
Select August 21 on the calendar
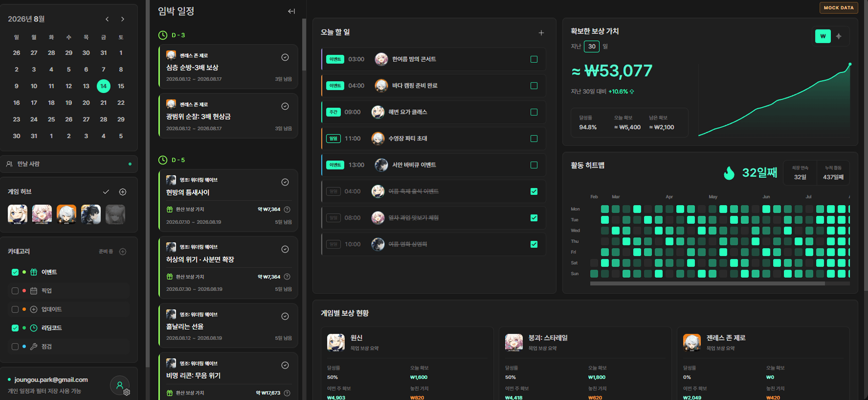point(104,103)
